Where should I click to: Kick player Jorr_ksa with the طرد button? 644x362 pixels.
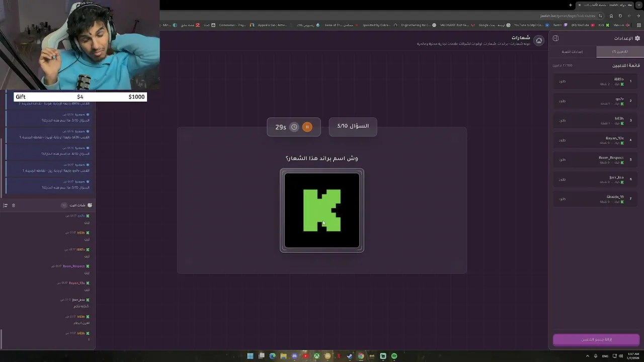click(562, 179)
